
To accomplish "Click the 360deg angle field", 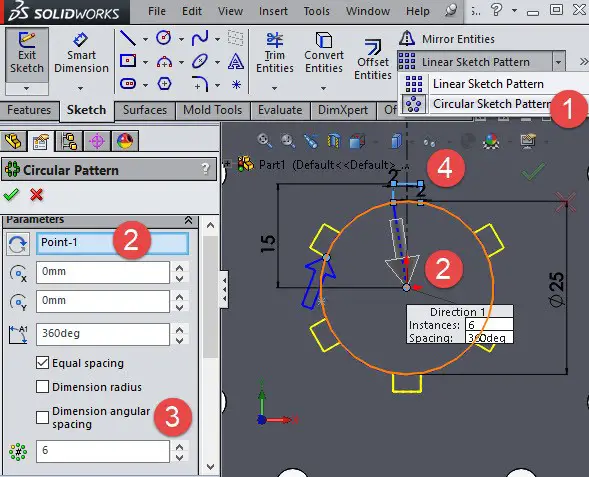I will pos(103,334).
